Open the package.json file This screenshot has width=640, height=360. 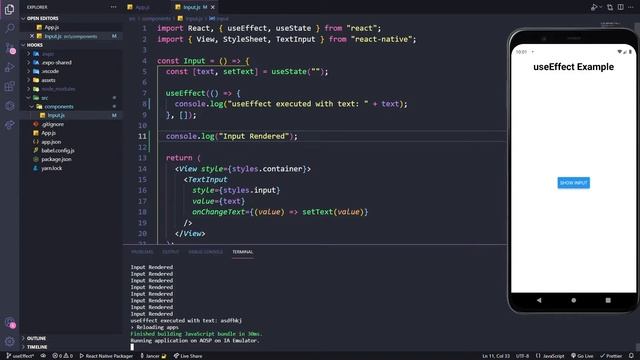(56, 159)
